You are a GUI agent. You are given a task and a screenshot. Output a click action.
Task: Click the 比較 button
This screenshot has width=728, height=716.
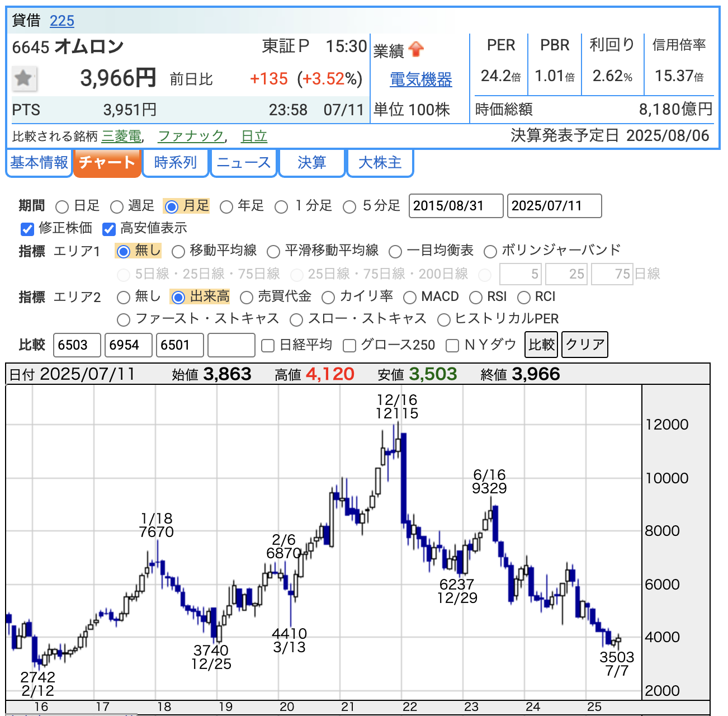click(542, 345)
